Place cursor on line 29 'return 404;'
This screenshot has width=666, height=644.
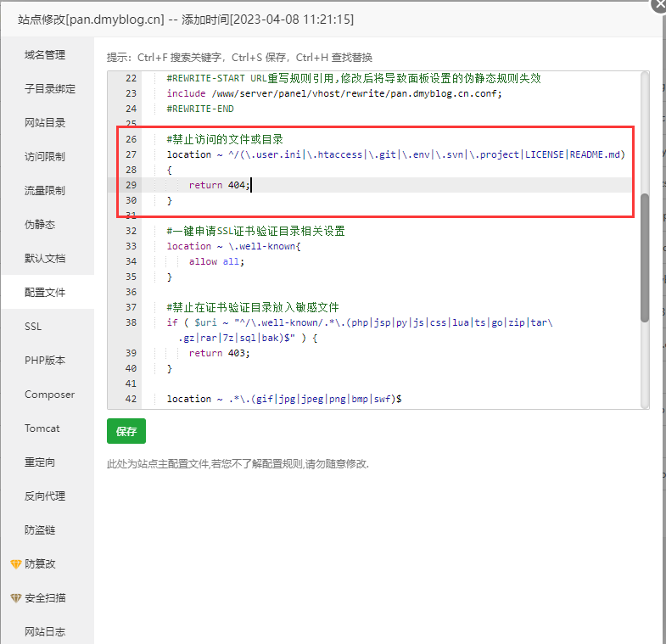tap(219, 185)
